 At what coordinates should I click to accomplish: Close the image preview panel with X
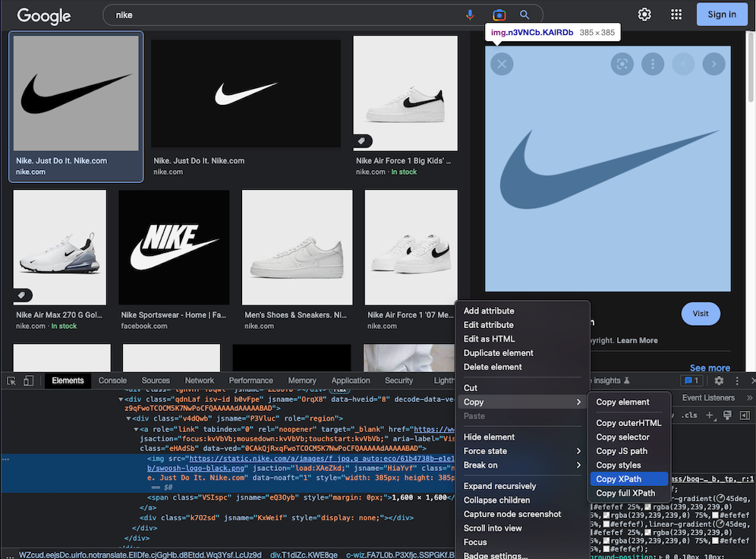(x=502, y=64)
